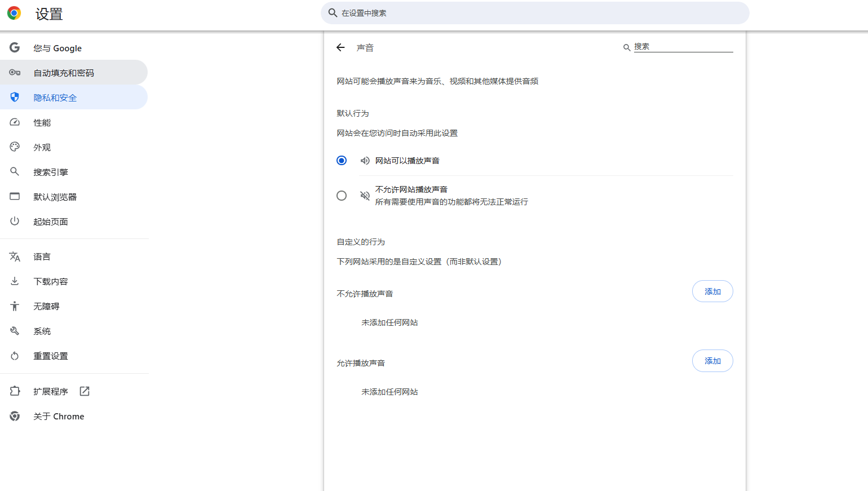This screenshot has height=491, width=868.
Task: Click 所有需要使用声音的功能都将无法正常运行 description
Action: pyautogui.click(x=451, y=202)
